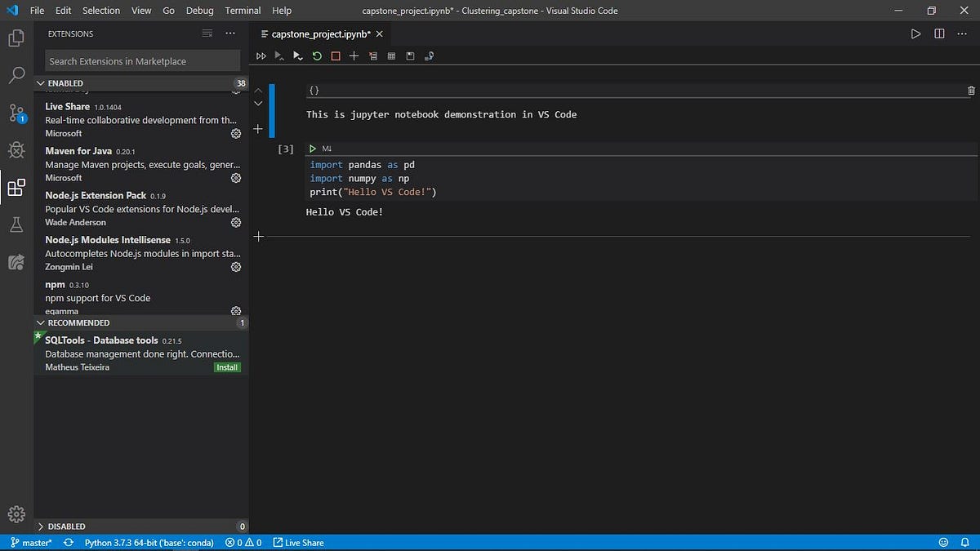
Task: Insert cell below the markdown cell
Action: pyautogui.click(x=258, y=129)
